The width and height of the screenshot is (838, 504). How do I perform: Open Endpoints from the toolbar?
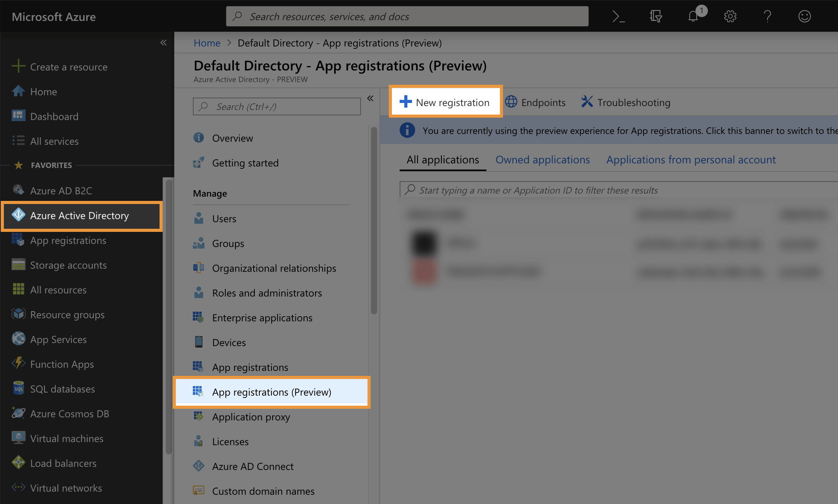(x=536, y=103)
